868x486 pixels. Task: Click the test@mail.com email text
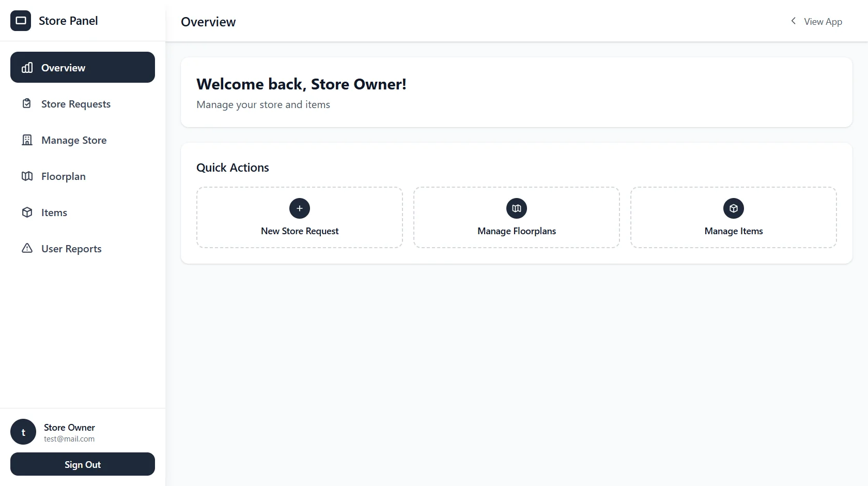click(69, 439)
